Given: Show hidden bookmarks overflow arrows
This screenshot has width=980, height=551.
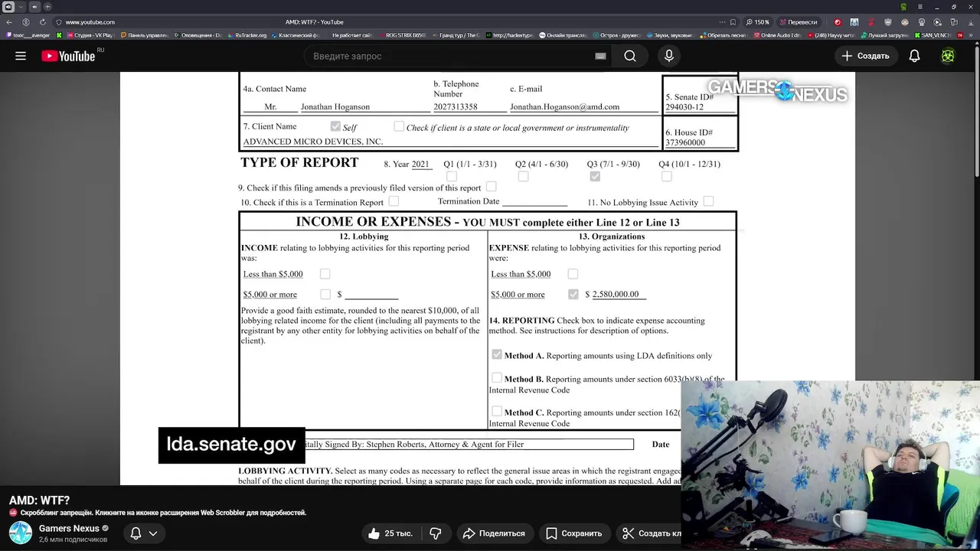Looking at the screenshot, I should (x=972, y=35).
